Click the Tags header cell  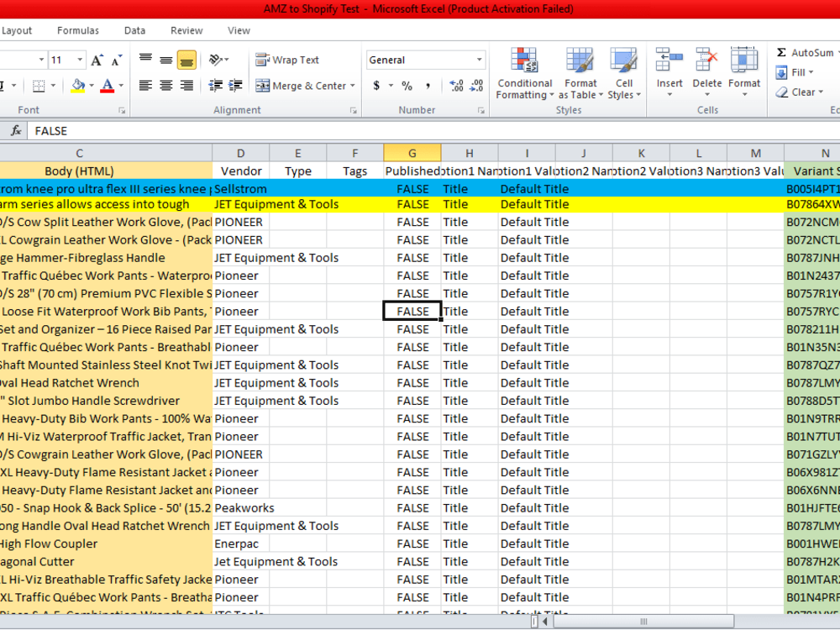(x=354, y=171)
